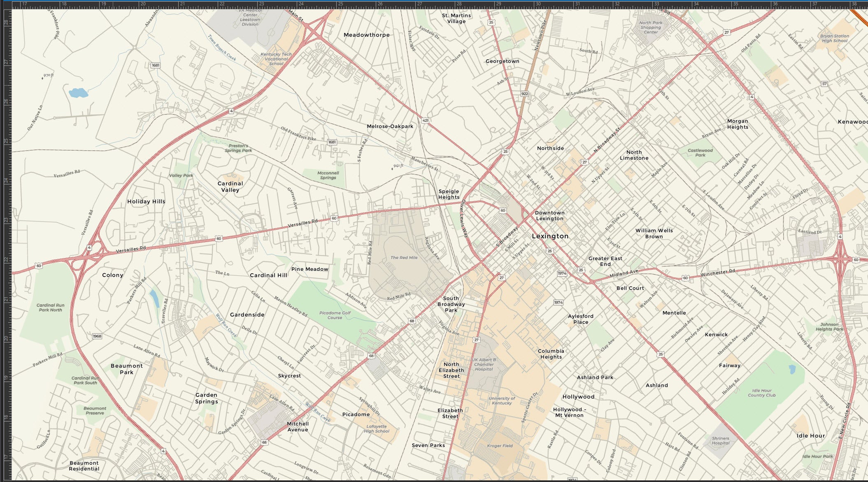Click the Colony neighborhood label
This screenshot has height=482, width=868.
coord(112,275)
